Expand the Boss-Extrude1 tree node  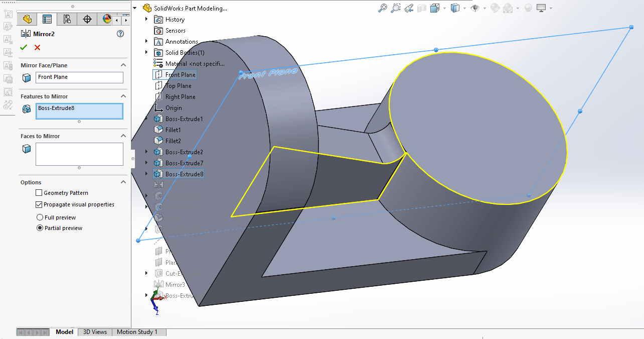146,119
